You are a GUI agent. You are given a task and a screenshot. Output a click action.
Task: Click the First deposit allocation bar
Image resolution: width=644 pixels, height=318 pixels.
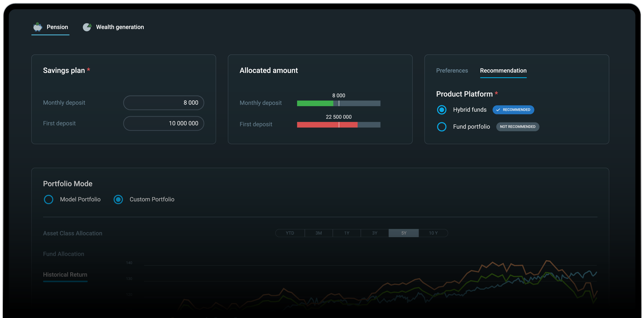coord(339,125)
